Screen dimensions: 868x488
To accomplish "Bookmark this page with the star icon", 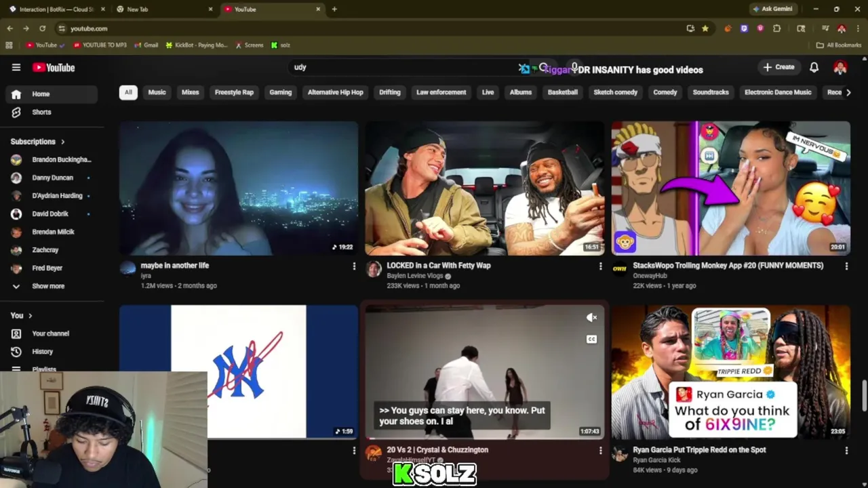I will click(x=705, y=28).
